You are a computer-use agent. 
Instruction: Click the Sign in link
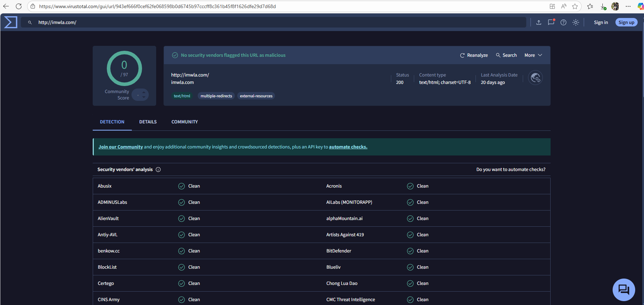point(601,23)
